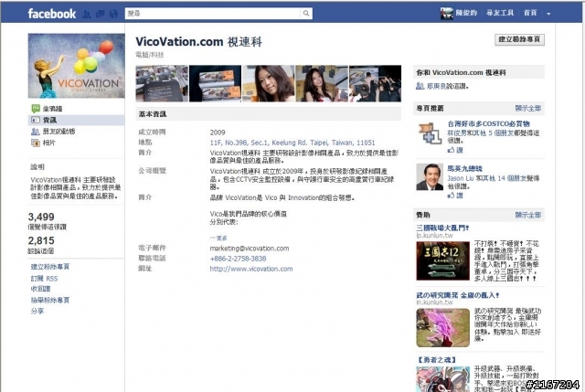The width and height of the screenshot is (585, 392).
Task: Click report page link in sidebar
Action: pos(50,300)
